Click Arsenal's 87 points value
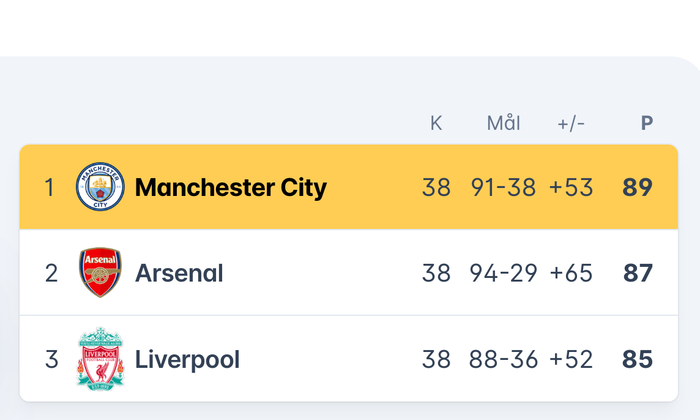The height and width of the screenshot is (420, 700). pyautogui.click(x=637, y=273)
